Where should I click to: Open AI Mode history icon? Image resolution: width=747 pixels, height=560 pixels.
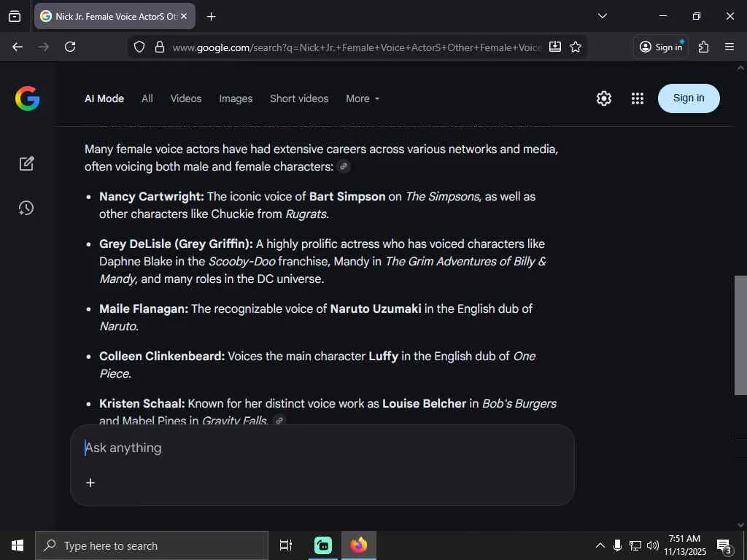[26, 208]
